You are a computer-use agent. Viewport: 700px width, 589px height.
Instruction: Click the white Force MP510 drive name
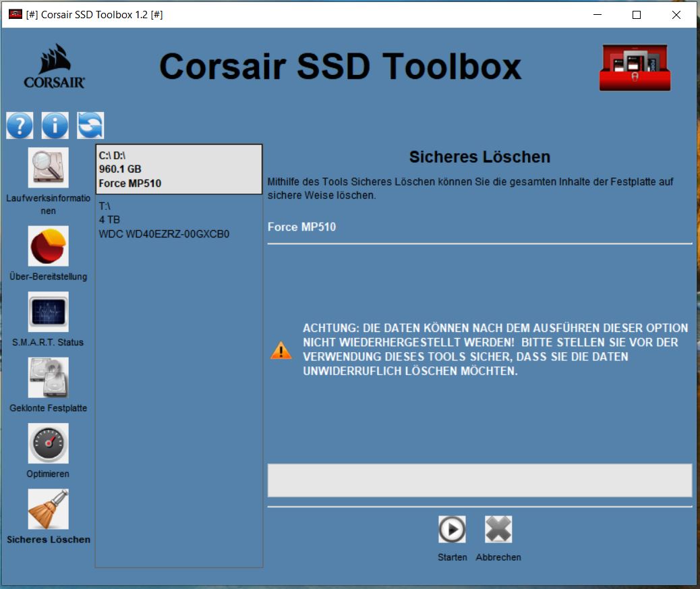(302, 227)
